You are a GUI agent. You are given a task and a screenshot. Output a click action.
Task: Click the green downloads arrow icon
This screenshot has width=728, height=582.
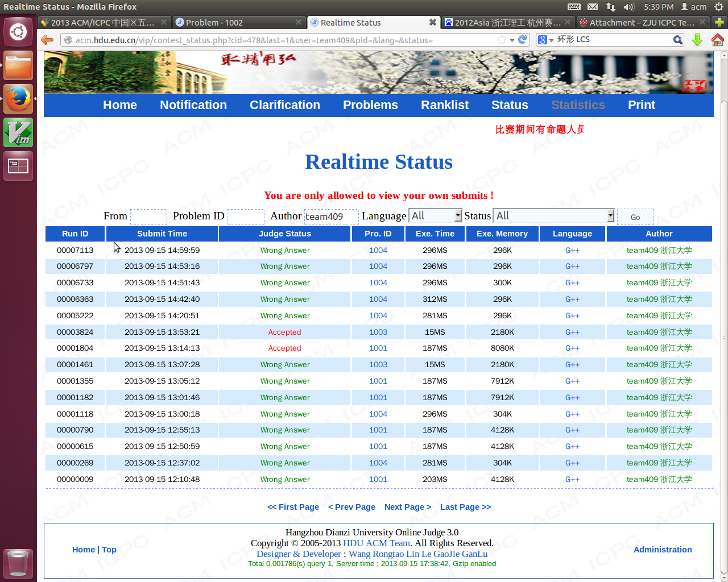(697, 40)
